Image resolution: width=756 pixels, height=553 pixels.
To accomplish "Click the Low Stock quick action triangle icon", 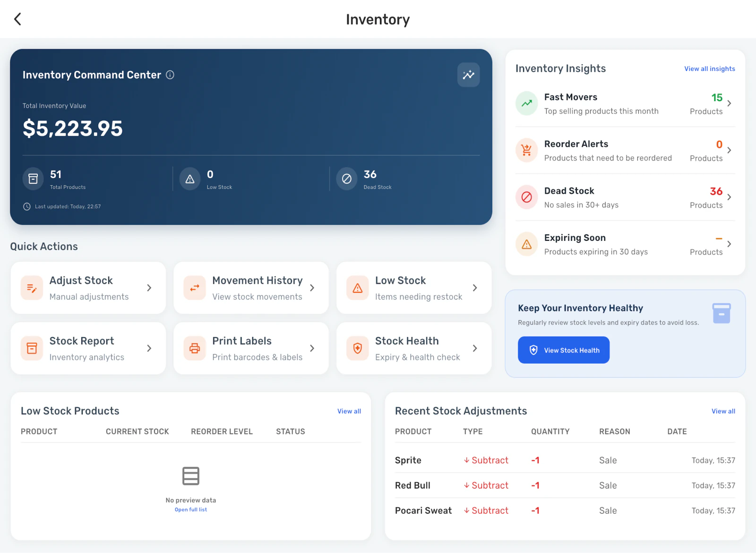I will [358, 288].
